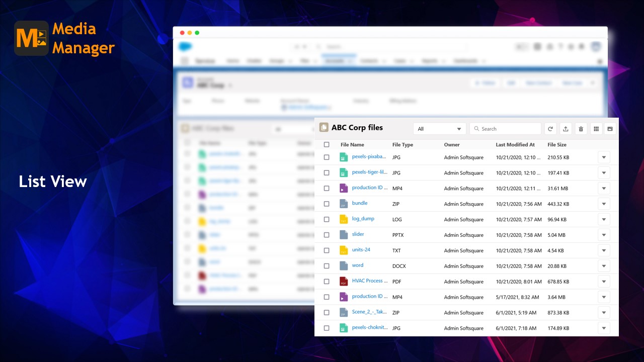Click the PDF file icon for HVAC Process

click(344, 281)
